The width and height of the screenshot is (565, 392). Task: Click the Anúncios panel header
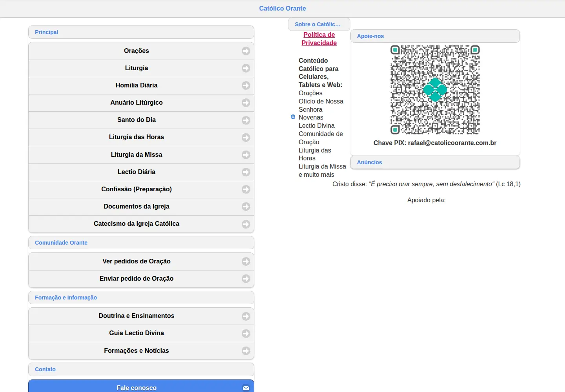pos(435,162)
